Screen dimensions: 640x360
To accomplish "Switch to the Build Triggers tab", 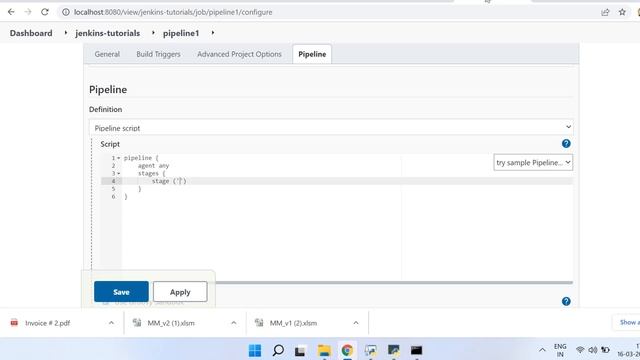I will pos(158,54).
